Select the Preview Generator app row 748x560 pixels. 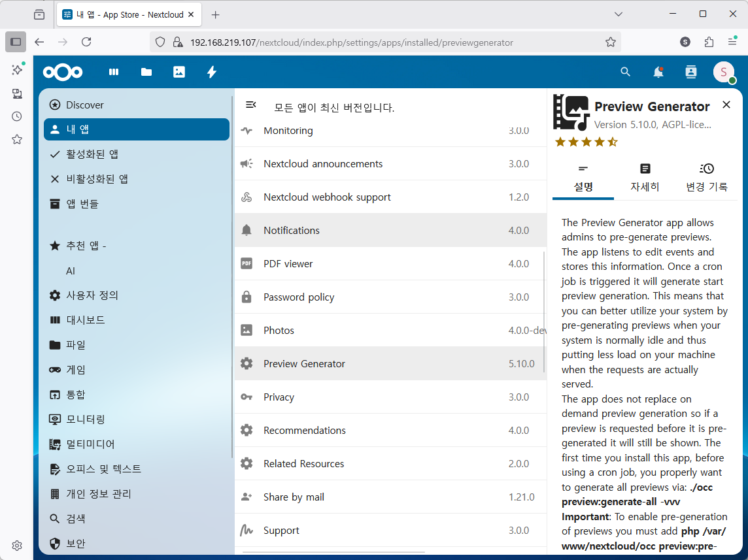(390, 364)
